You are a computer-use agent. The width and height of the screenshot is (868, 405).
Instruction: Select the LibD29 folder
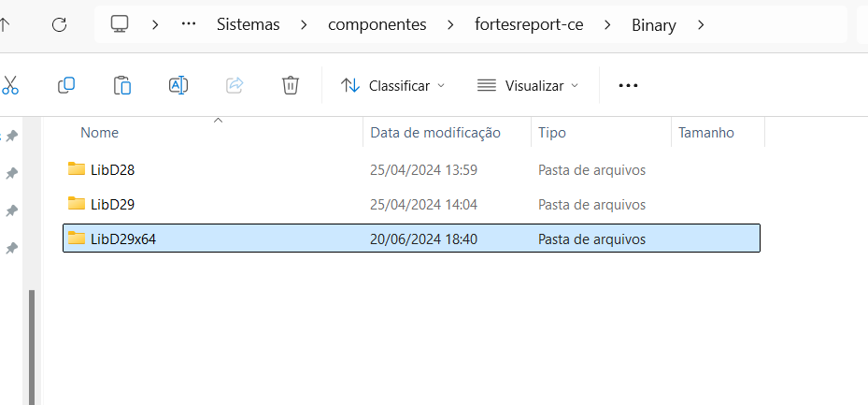[x=411, y=205]
